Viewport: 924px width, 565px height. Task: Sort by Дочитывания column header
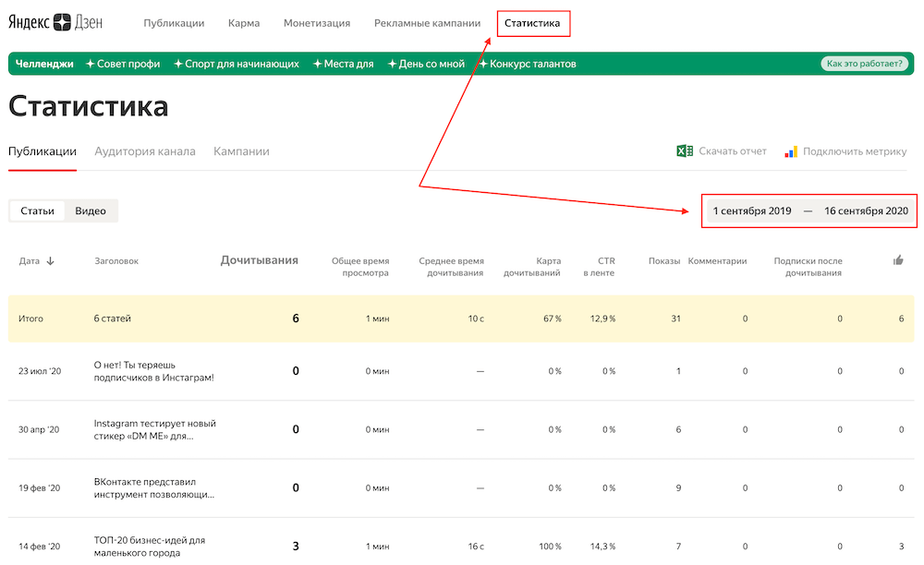click(x=259, y=260)
